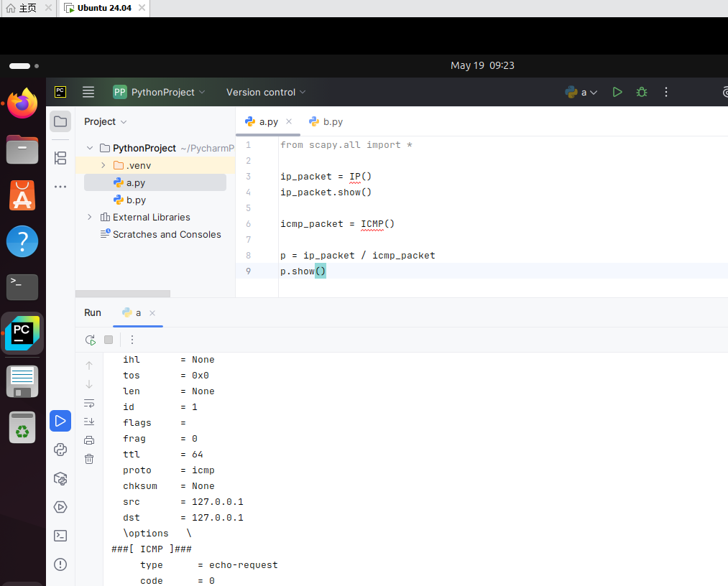
Task: Expand External Libraries node
Action: coord(90,217)
